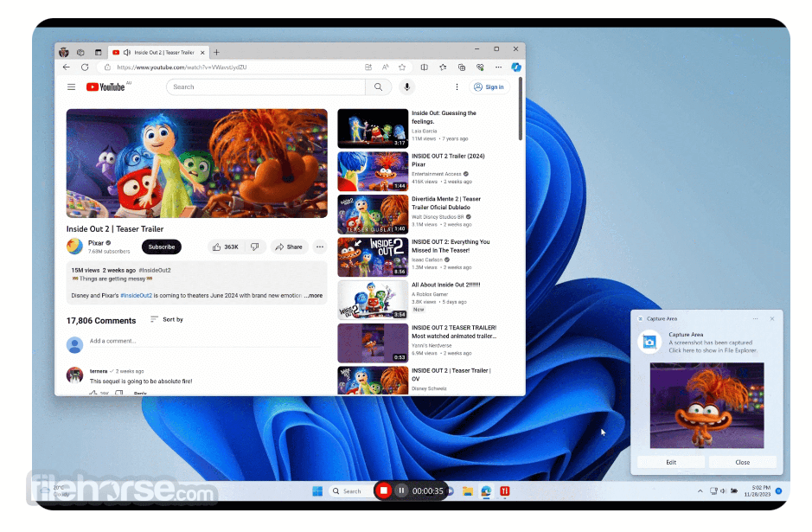
Task: Open File Explorer from the taskbar
Action: [x=468, y=491]
